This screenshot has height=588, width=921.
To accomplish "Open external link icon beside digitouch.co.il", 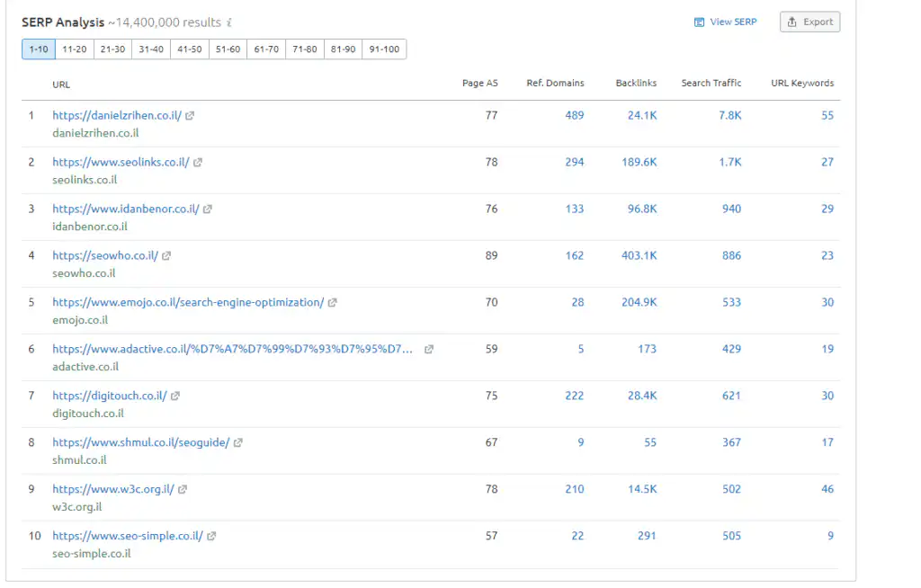I will [175, 396].
